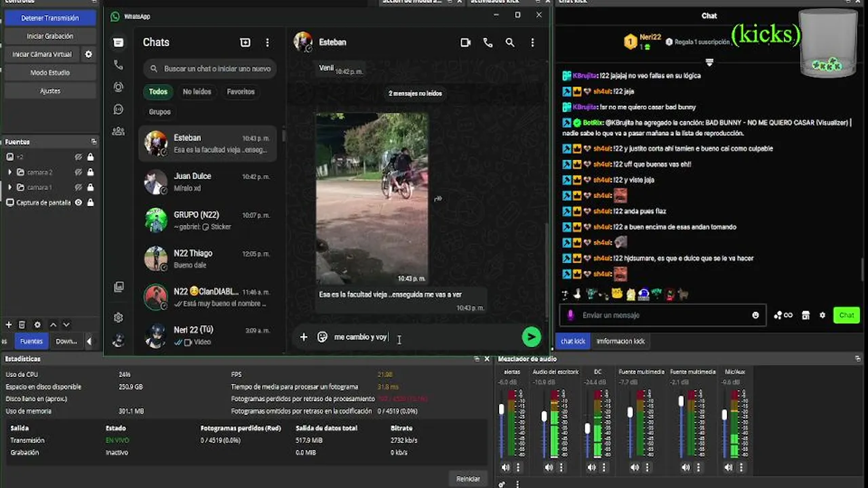Open Esteban conversation options menu
868x488 pixels.
click(x=532, y=42)
